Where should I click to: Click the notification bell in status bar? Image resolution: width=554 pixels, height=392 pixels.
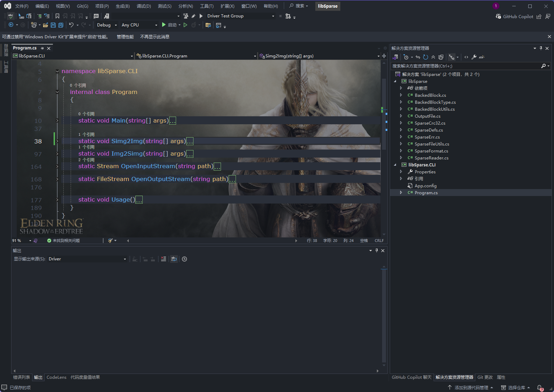pyautogui.click(x=540, y=387)
